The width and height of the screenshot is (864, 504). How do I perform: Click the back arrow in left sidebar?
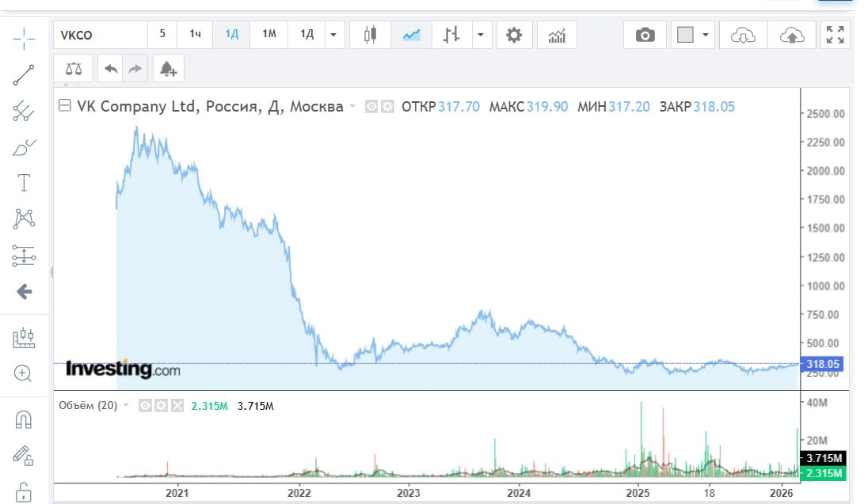pos(24,292)
